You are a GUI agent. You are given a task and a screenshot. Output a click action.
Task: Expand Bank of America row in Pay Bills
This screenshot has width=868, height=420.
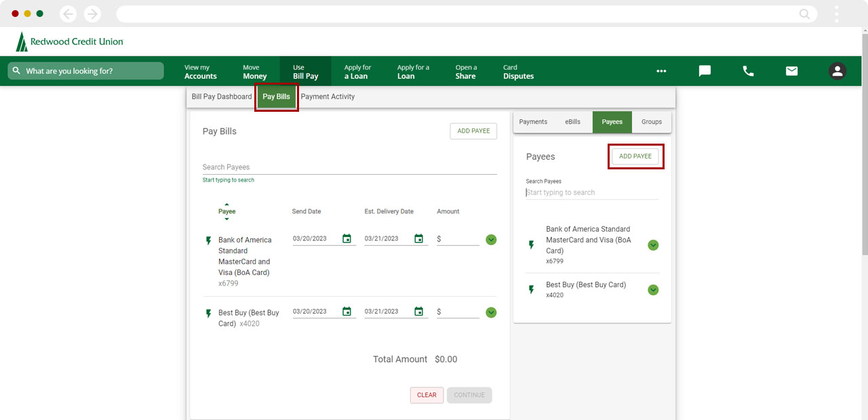[492, 240]
